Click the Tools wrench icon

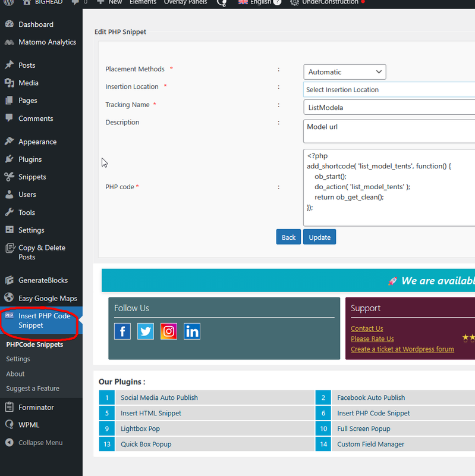(x=10, y=212)
